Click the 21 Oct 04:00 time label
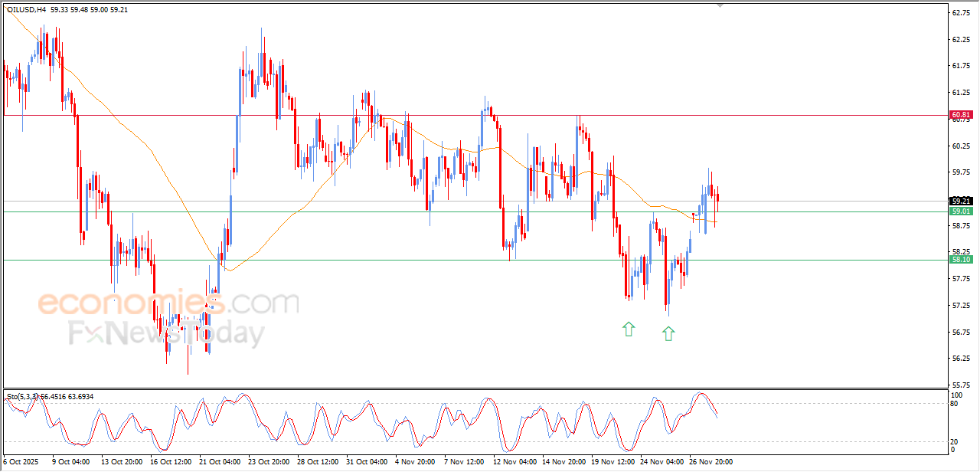This screenshot has height=472, width=980. pos(220,462)
